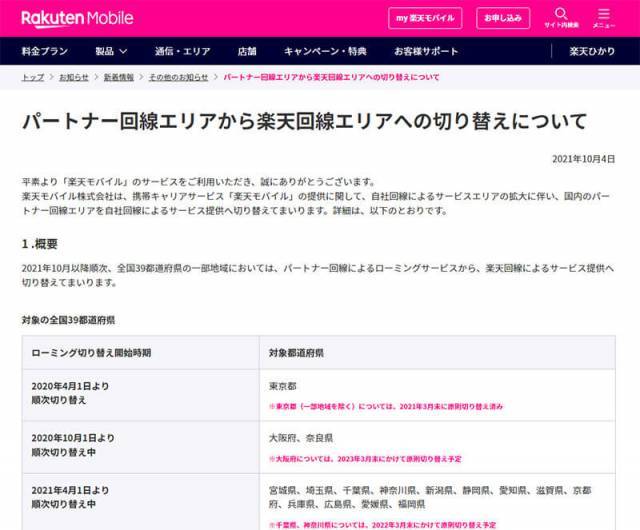
Task: Click the pink 千葉県、神奈川県 note
Action: [x=382, y=524]
